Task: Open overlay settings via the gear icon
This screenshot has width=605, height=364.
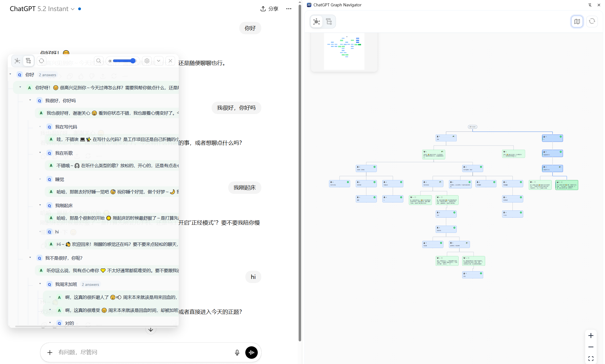Action: click(x=147, y=61)
